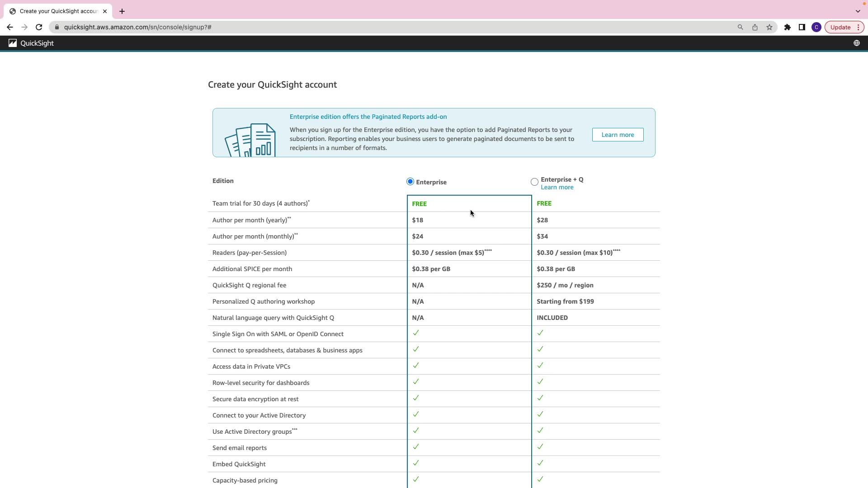Reload the page with refresh icon
This screenshot has width=868, height=488.
pos(39,27)
